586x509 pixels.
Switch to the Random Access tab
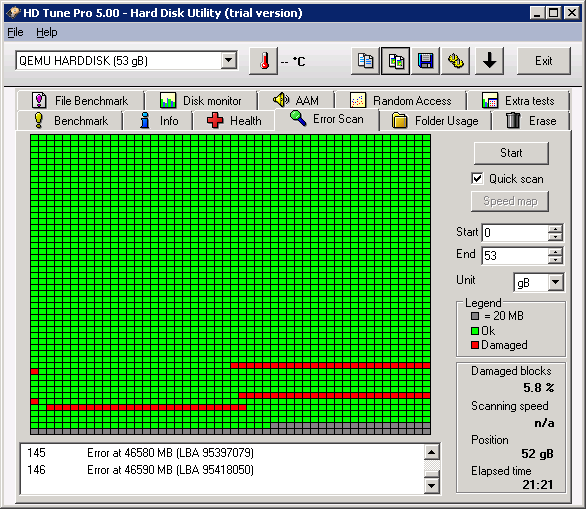[401, 101]
